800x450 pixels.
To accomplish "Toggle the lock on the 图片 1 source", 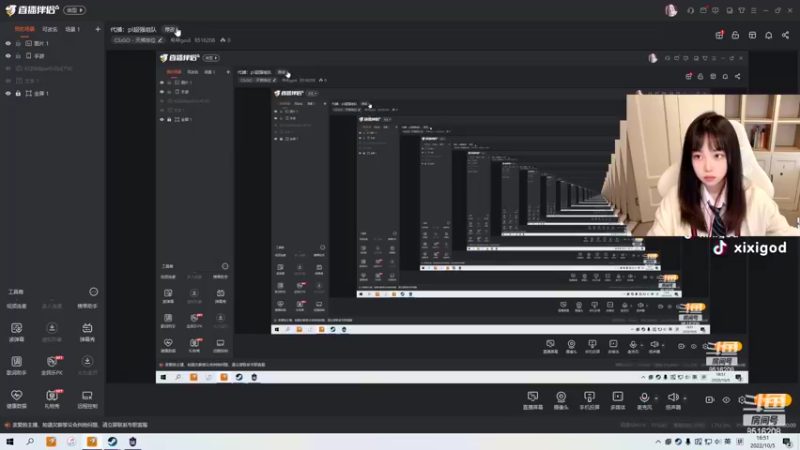I will pos(18,43).
